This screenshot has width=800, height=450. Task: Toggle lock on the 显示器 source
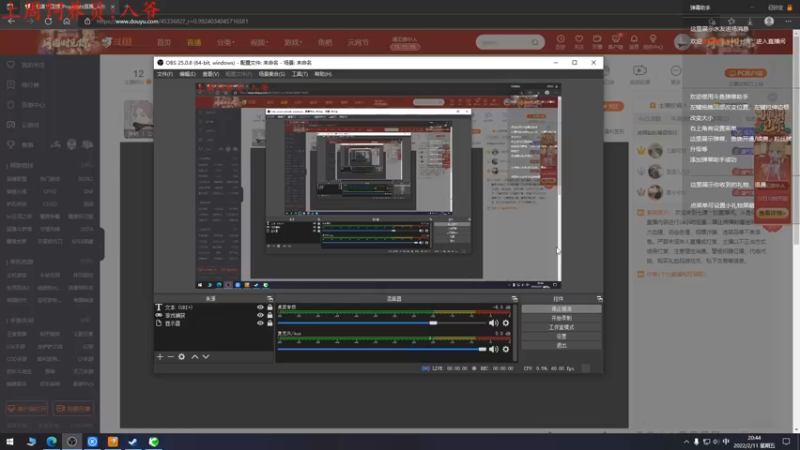270,323
